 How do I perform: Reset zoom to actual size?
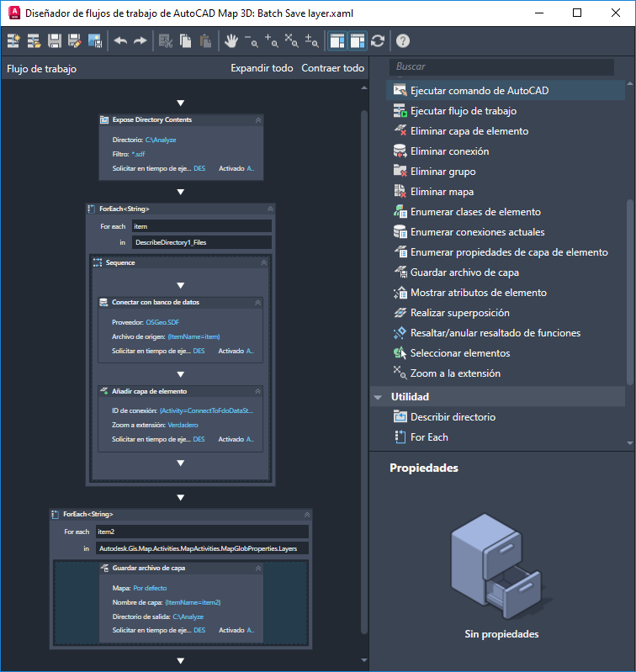[311, 41]
